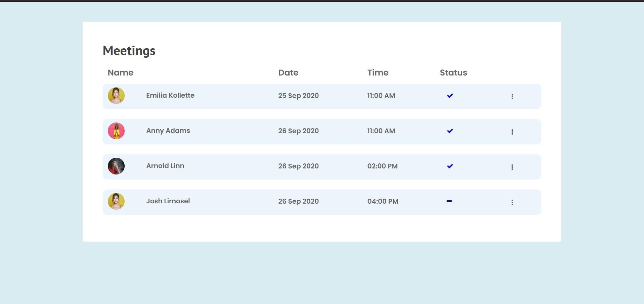Click Arnold Linn's dark avatar photo

tap(116, 166)
